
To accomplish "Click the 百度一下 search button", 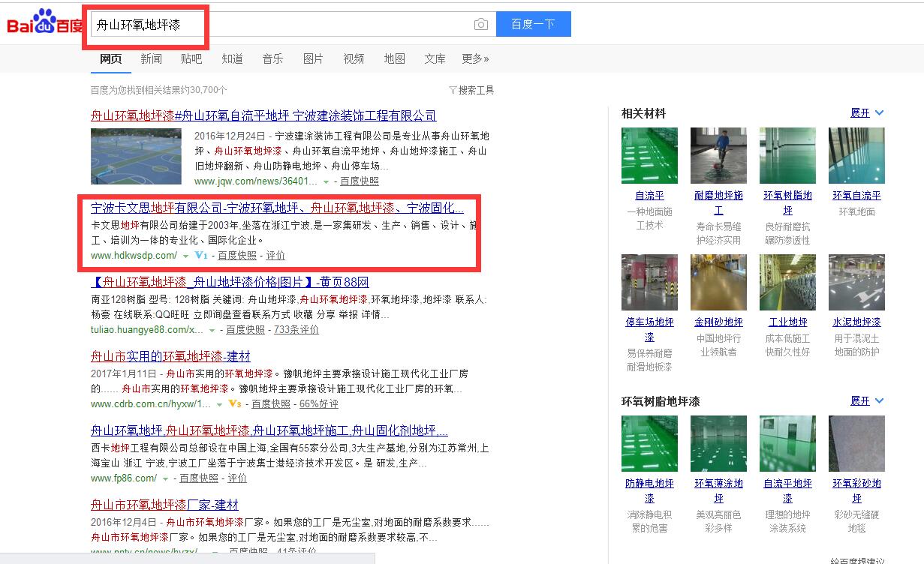I will 533,24.
